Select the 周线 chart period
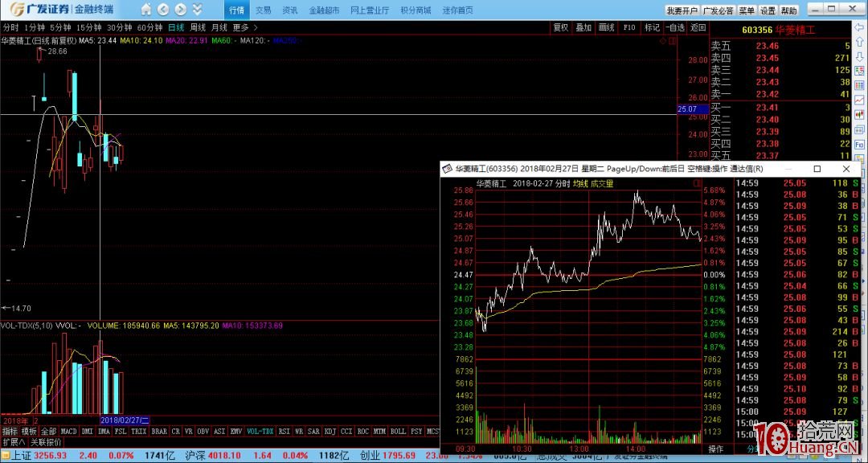The image size is (868, 463). click(198, 27)
